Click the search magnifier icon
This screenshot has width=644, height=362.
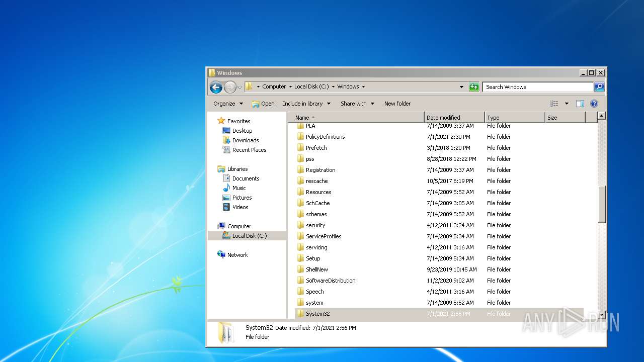point(599,87)
